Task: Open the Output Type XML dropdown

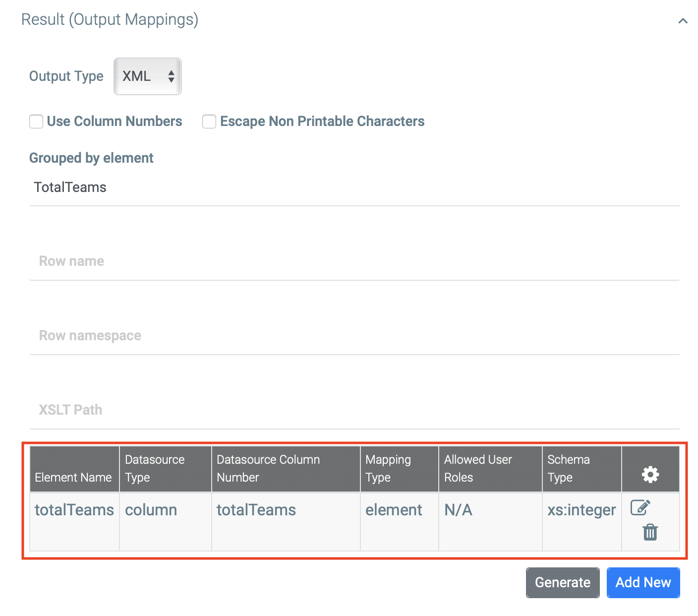Action: [148, 76]
